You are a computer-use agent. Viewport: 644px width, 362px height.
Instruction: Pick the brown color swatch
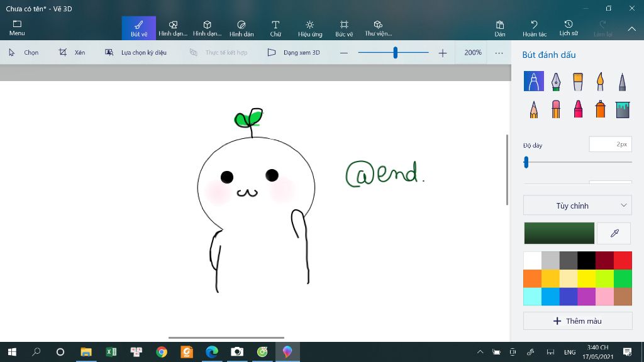tap(623, 297)
